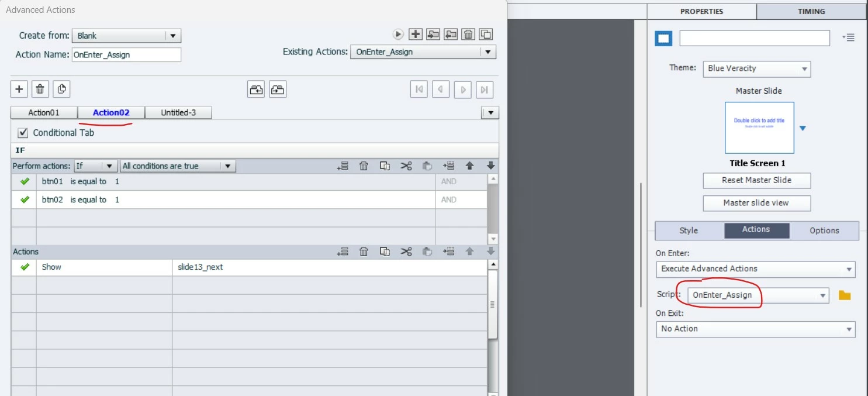
Task: Delete selected condition in IF toolbar
Action: pos(364,166)
